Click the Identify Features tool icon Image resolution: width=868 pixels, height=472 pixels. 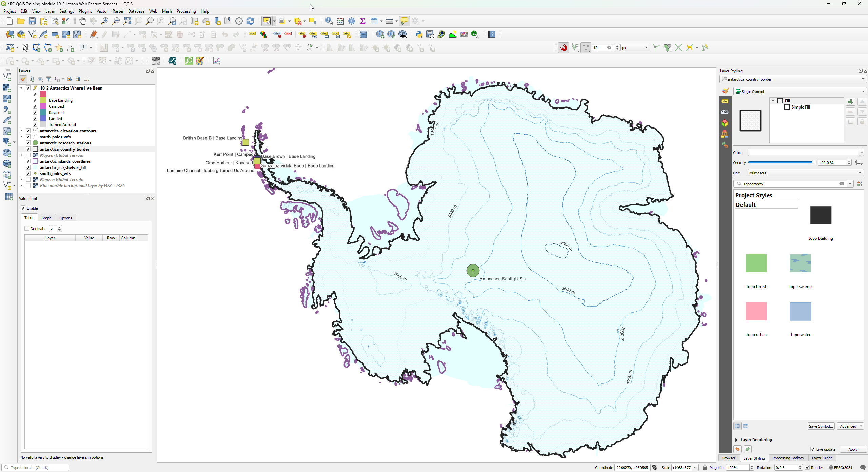click(329, 21)
